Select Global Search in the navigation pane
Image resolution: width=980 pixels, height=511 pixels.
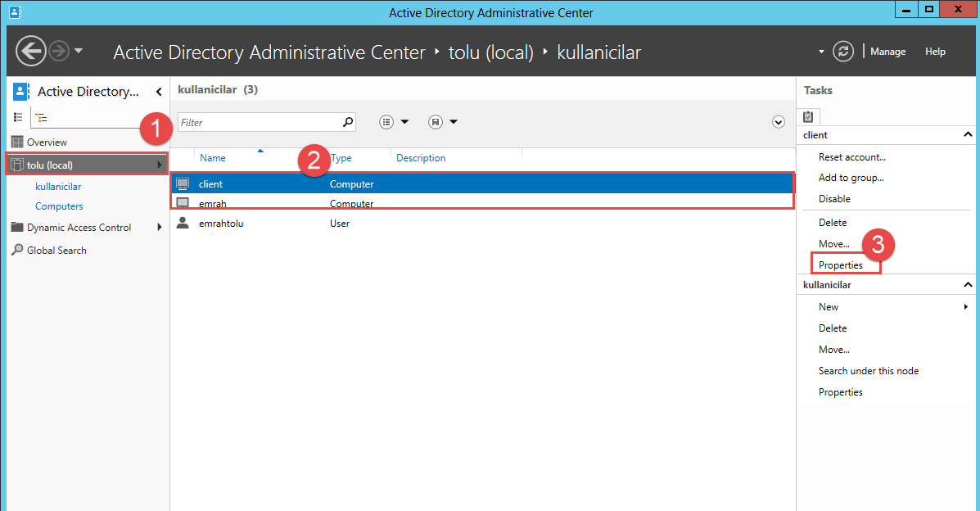click(x=56, y=251)
